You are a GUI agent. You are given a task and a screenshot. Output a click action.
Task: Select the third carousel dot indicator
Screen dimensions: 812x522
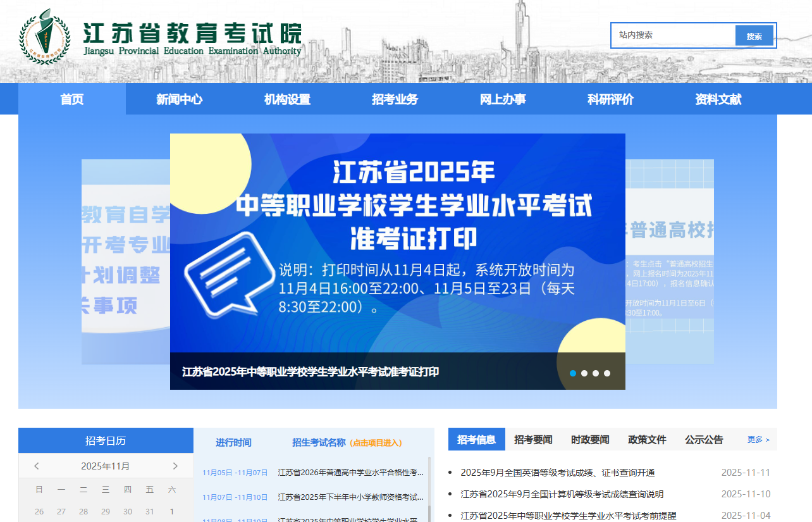click(x=596, y=373)
